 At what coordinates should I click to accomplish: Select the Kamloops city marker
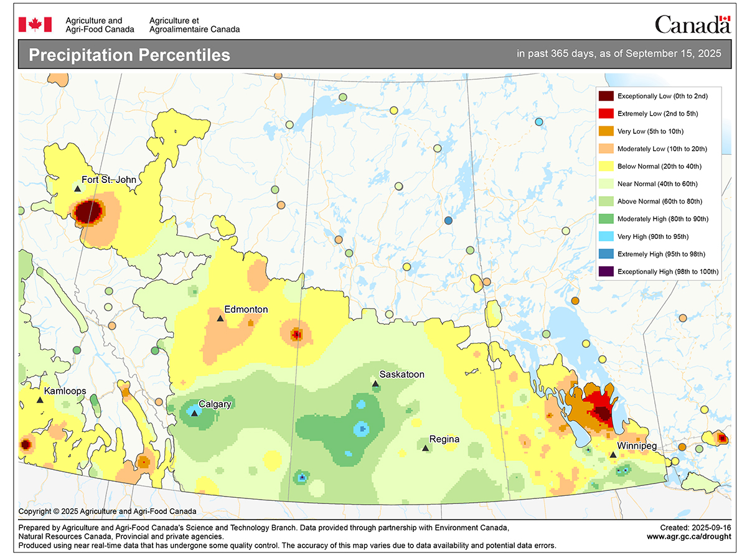(40, 400)
